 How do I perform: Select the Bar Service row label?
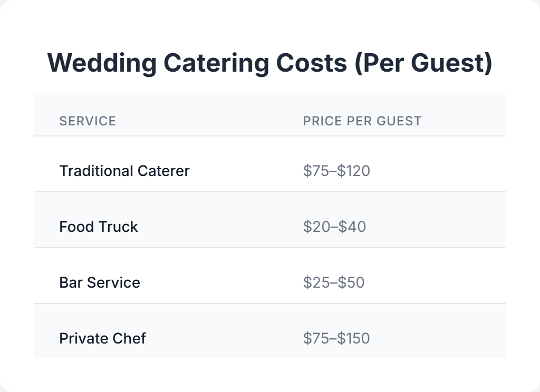tap(100, 282)
